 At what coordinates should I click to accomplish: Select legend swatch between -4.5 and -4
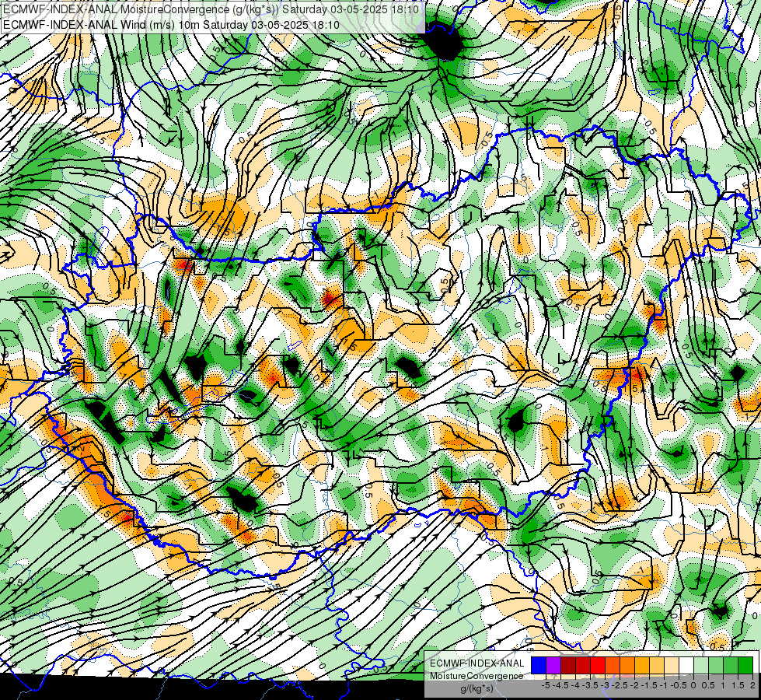pyautogui.click(x=568, y=666)
